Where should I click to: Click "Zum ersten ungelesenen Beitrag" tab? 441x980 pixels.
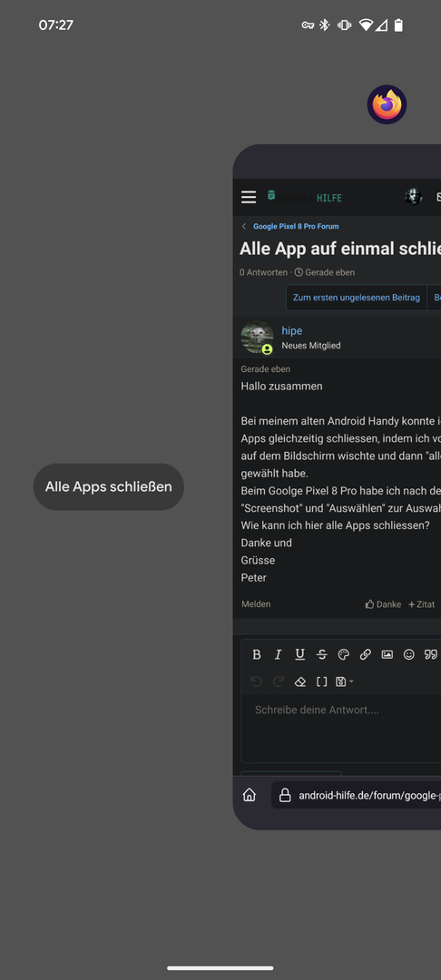coord(356,298)
